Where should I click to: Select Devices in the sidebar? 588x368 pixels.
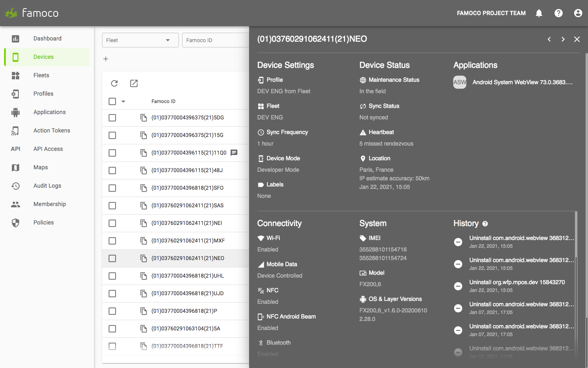[x=47, y=57]
